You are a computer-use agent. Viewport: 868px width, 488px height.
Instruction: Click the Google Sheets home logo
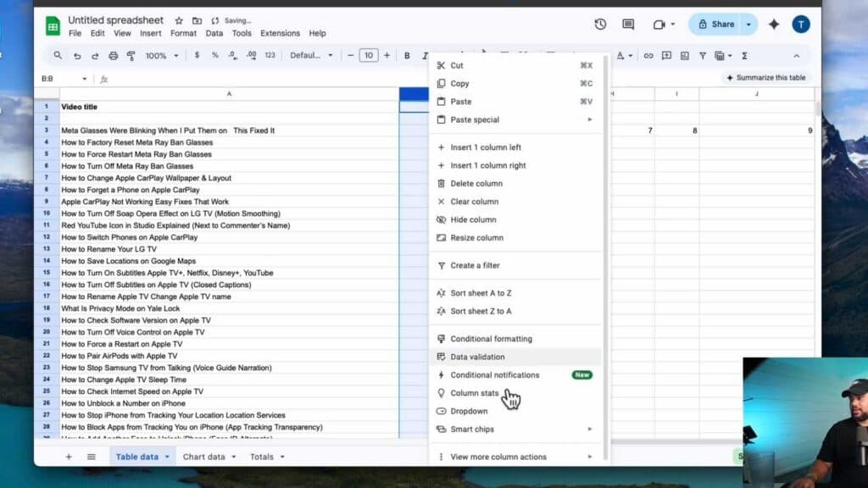[x=53, y=25]
